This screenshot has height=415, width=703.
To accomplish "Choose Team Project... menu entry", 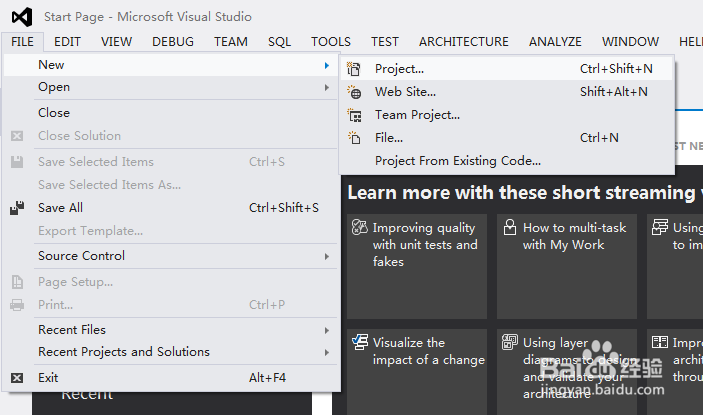I will pos(507,115).
